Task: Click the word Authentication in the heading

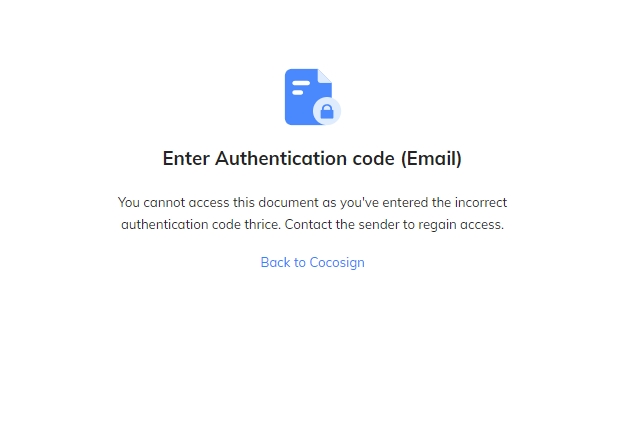Action: 281,158
